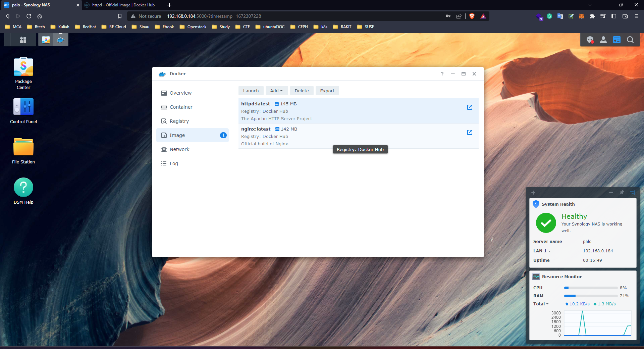Toggle the DSM widgets panel icon
644x349 pixels.
[x=617, y=40]
